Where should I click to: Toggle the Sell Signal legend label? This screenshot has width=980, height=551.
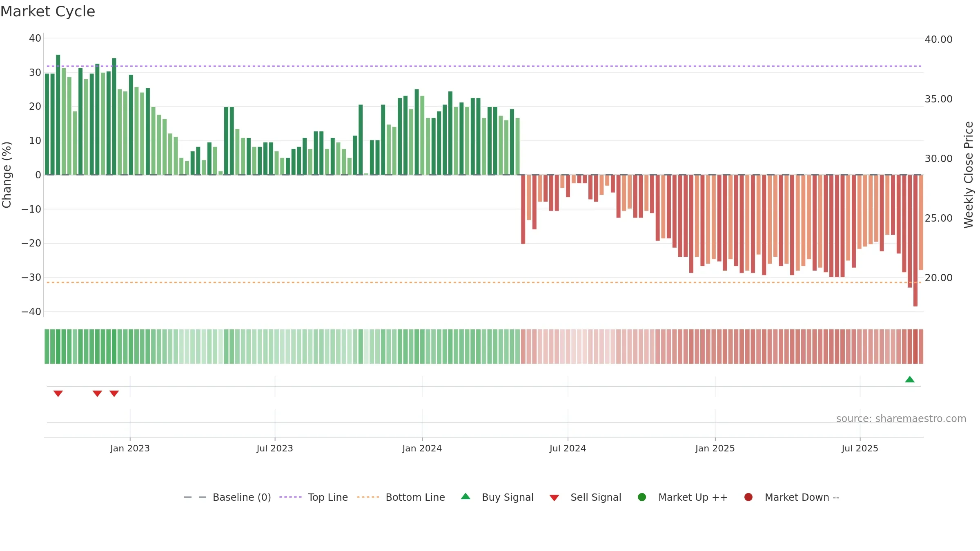click(596, 497)
